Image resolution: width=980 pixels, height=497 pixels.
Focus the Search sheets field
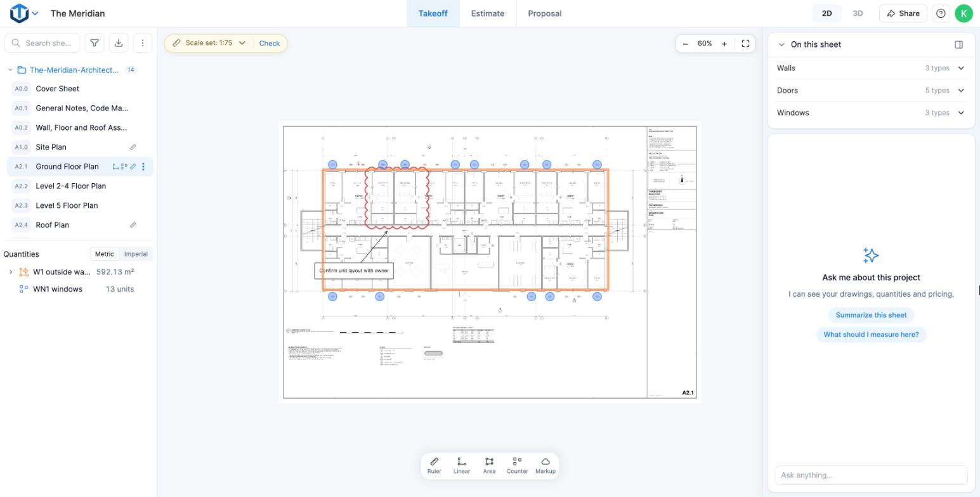[42, 43]
